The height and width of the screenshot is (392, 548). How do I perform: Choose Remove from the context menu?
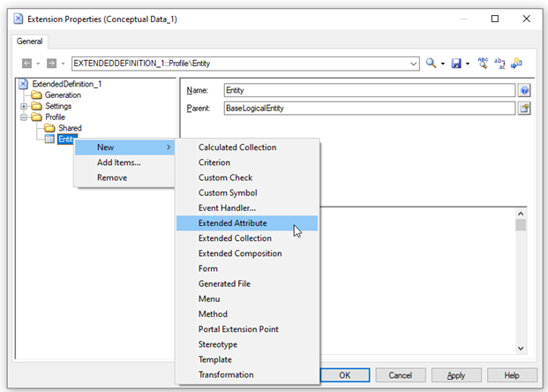click(x=112, y=177)
